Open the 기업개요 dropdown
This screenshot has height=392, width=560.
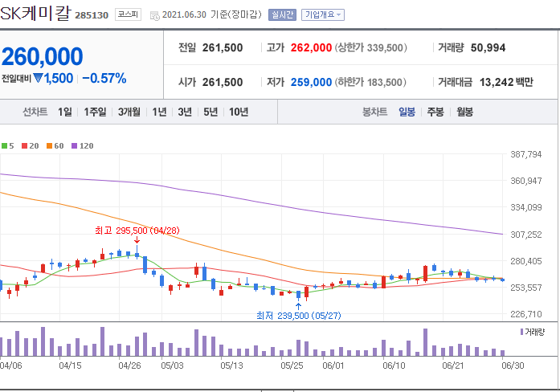(323, 14)
